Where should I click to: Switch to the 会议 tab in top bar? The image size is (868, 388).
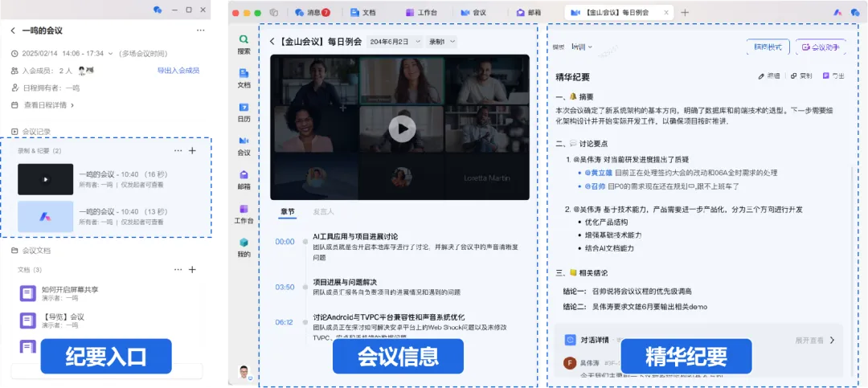coord(474,12)
